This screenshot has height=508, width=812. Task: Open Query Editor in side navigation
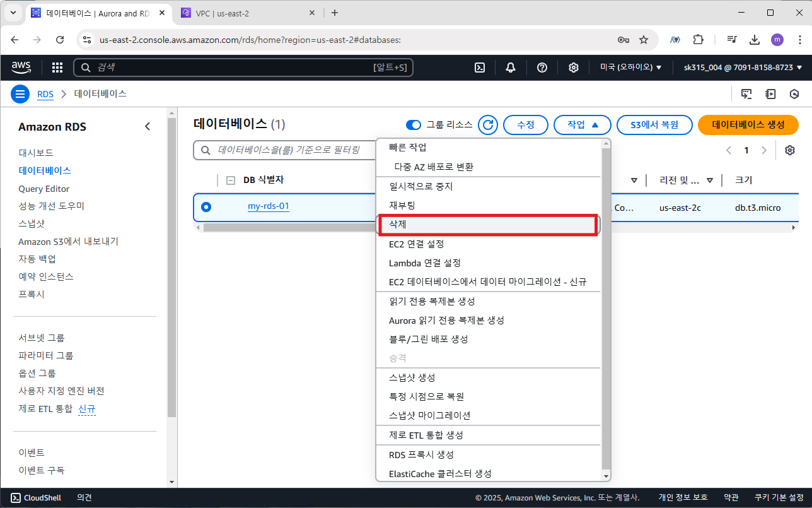pos(44,189)
